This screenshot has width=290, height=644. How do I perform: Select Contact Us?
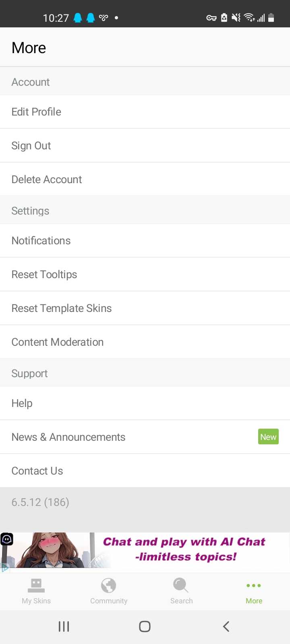tap(145, 471)
